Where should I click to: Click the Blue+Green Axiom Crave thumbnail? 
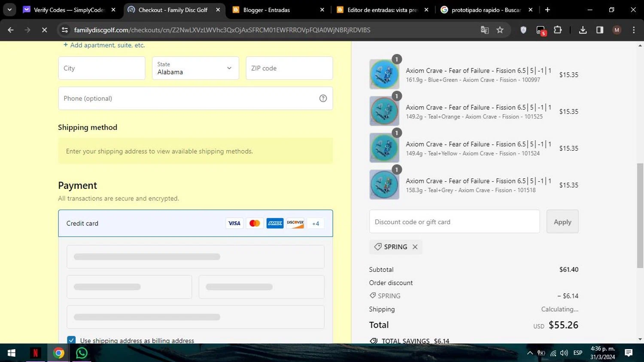pyautogui.click(x=384, y=74)
